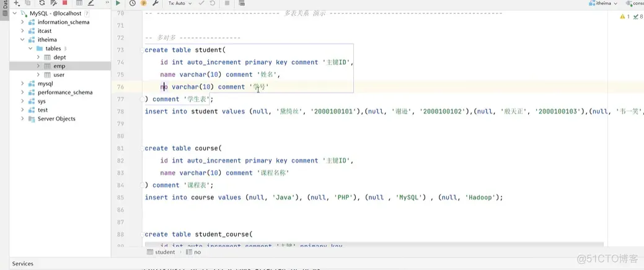This screenshot has height=270, width=644.
Task: Open the console session selector
Action: click(x=635, y=3)
